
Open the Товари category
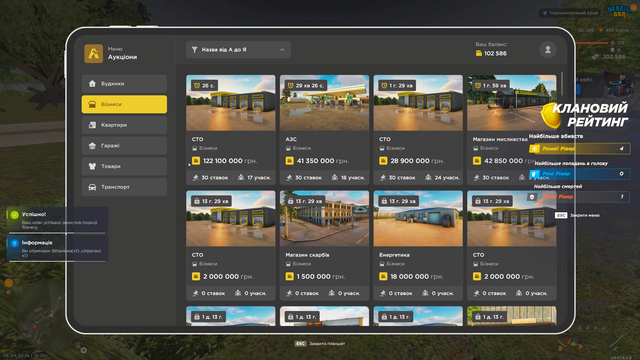pos(124,166)
